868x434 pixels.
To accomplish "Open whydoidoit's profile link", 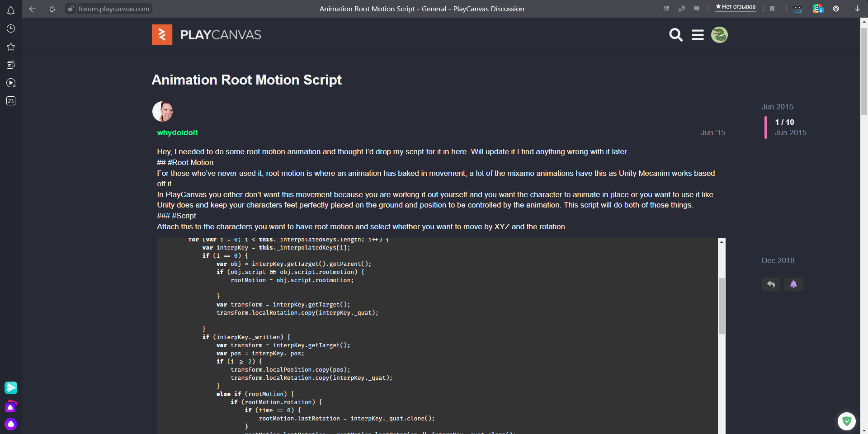I will (x=177, y=132).
